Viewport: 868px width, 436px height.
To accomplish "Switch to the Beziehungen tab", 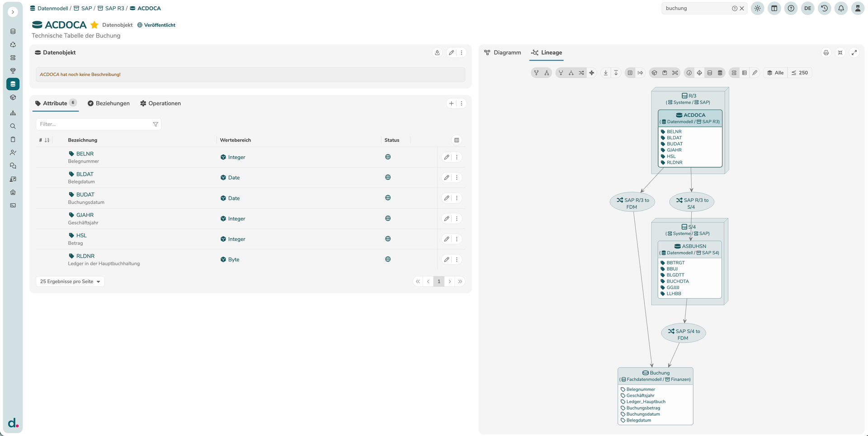I will (112, 103).
